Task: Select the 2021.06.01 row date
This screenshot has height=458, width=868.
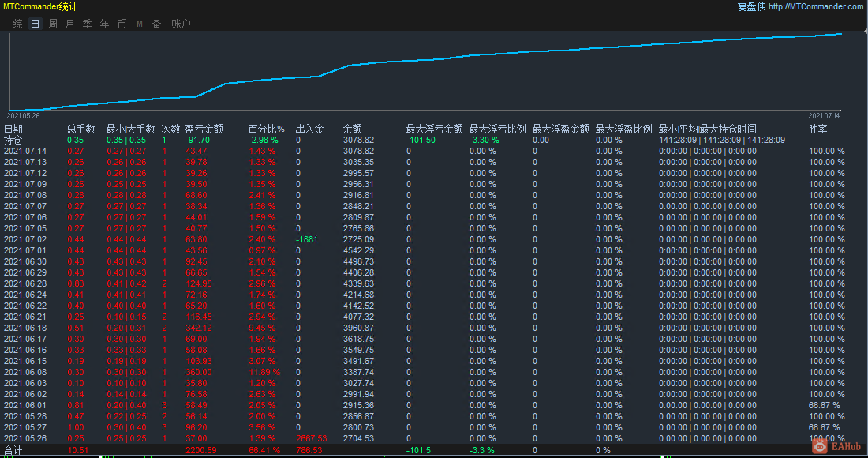Action: tap(25, 406)
